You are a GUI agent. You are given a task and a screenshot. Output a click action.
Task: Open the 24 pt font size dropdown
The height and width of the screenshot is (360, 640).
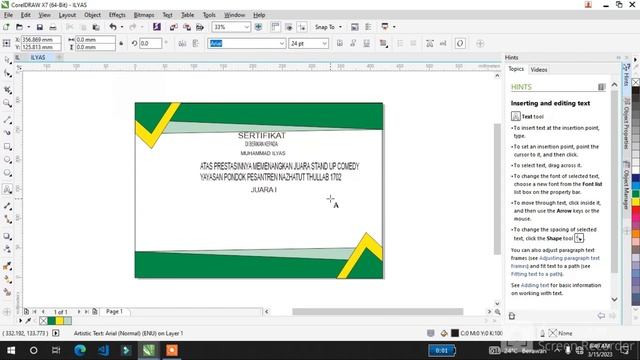point(324,43)
